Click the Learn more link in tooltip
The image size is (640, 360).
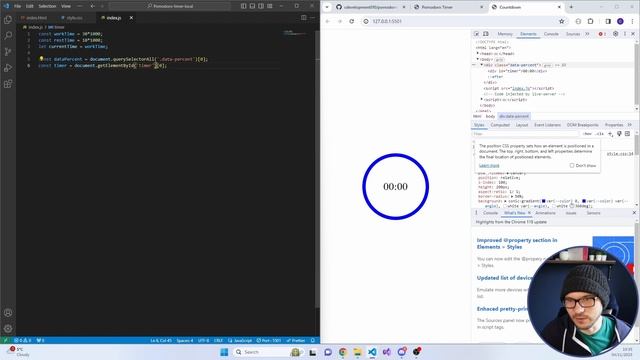tap(489, 165)
